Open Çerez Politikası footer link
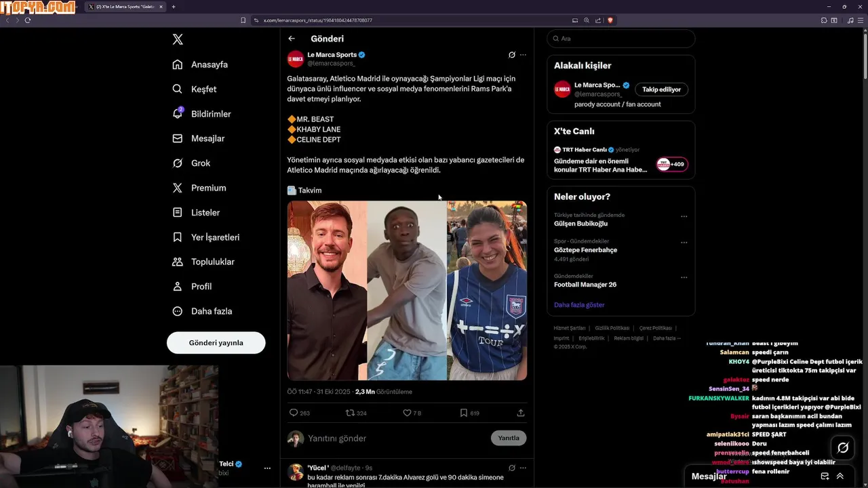Screen dimensions: 868x488 656,328
